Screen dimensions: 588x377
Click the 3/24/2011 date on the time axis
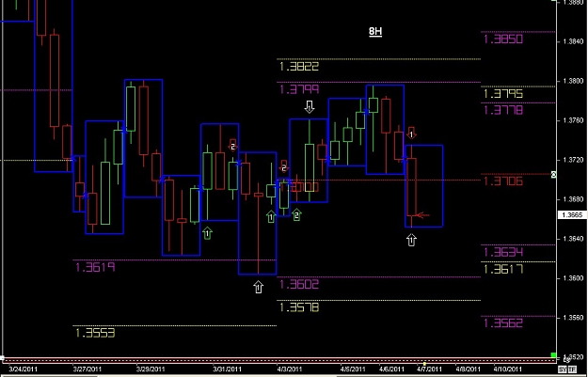click(23, 369)
